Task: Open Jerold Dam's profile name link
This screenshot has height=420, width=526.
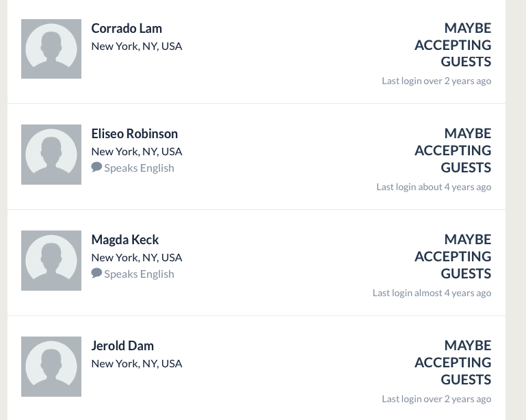Action: [122, 346]
